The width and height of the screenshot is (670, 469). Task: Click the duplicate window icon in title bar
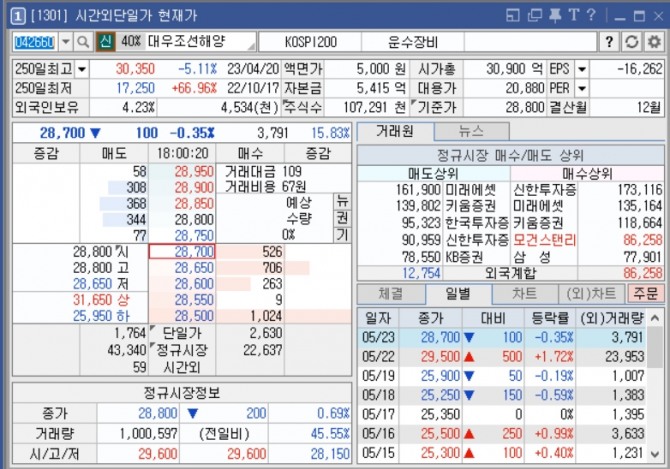535,15
